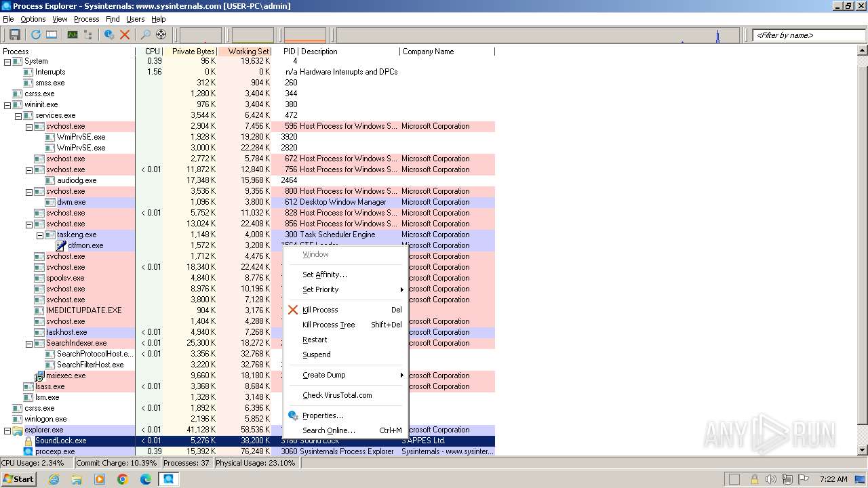Open Create Dump submenu
The height and width of the screenshot is (488, 868).
(x=345, y=375)
